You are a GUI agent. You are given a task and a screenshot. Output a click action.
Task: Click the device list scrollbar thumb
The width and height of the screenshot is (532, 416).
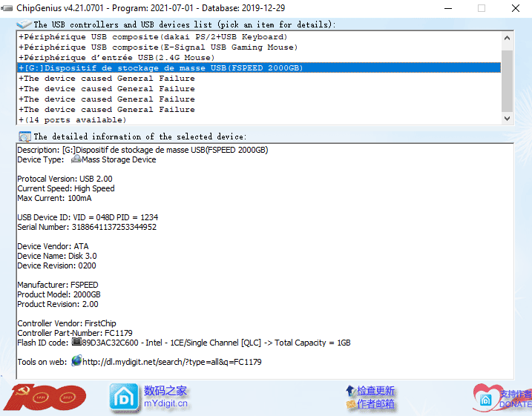508,81
